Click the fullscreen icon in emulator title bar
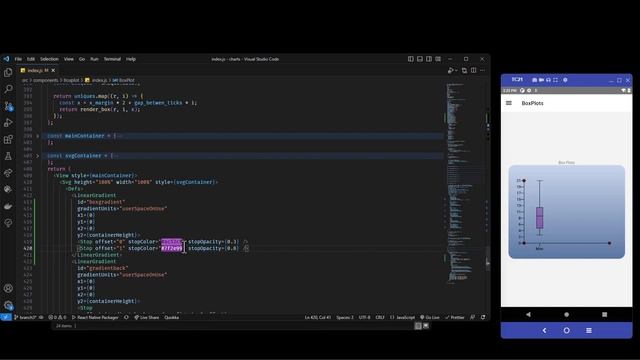This screenshot has height=360, width=640. (555, 80)
